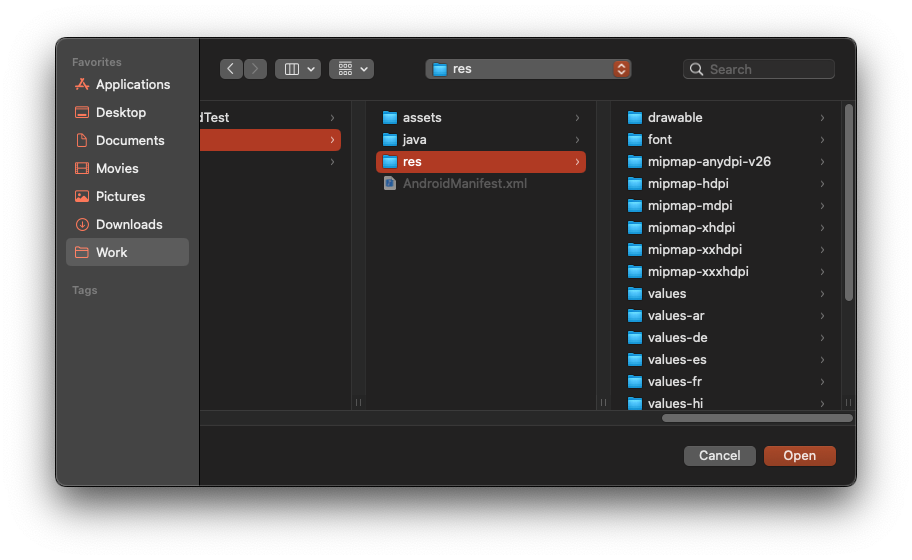The image size is (912, 560).
Task: Click the java folder icon
Action: (390, 140)
